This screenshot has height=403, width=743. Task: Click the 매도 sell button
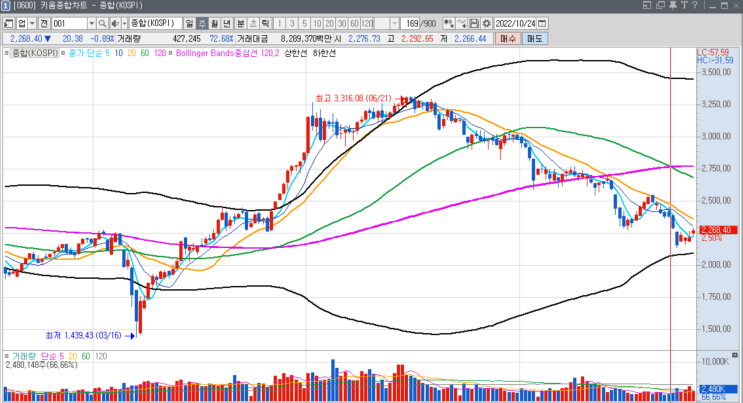coord(535,38)
